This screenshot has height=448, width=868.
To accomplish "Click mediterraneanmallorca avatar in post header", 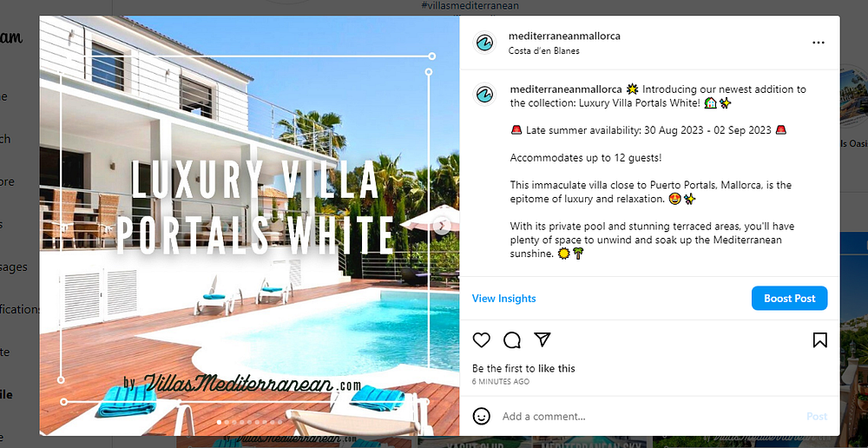I will [x=484, y=43].
